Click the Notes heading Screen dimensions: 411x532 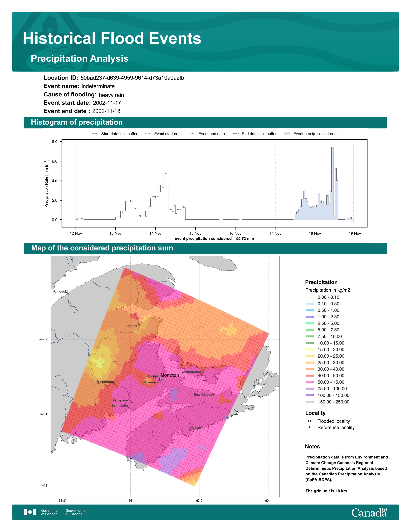[312, 447]
